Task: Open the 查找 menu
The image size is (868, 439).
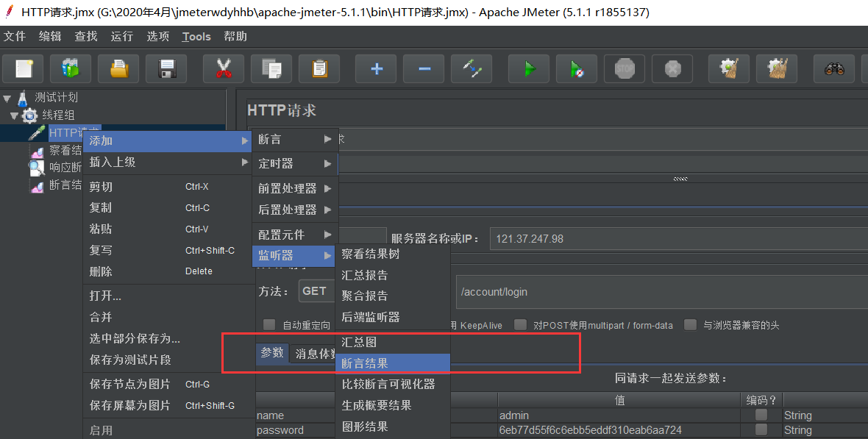Action: (86, 37)
